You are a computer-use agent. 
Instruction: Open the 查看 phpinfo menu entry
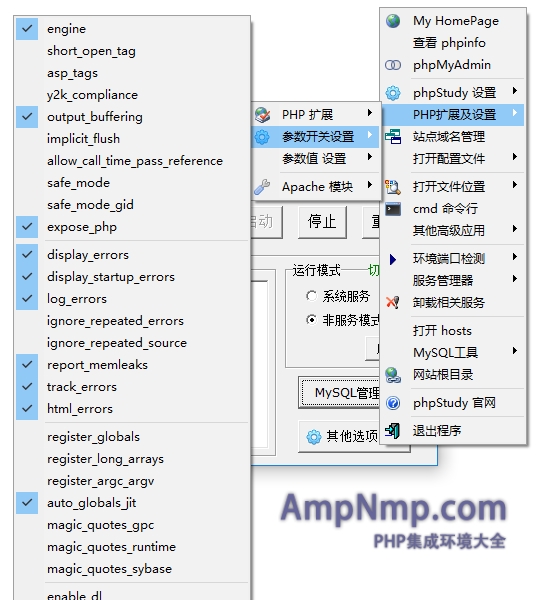453,43
